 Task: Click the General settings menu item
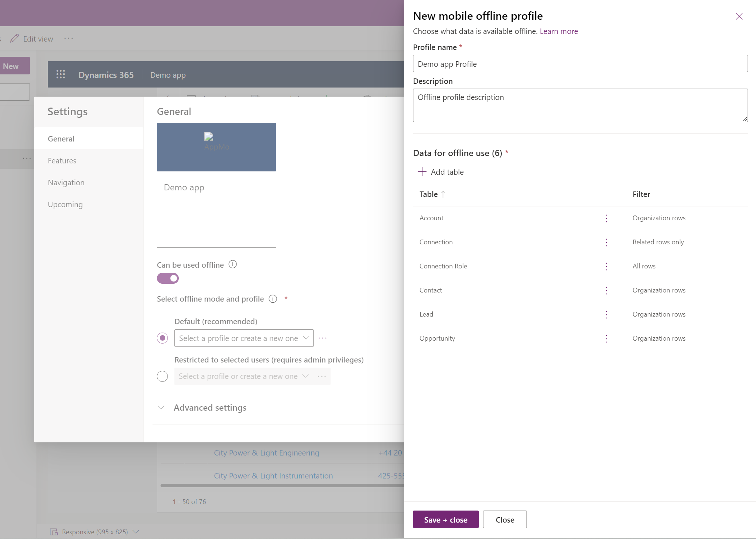pyautogui.click(x=61, y=138)
